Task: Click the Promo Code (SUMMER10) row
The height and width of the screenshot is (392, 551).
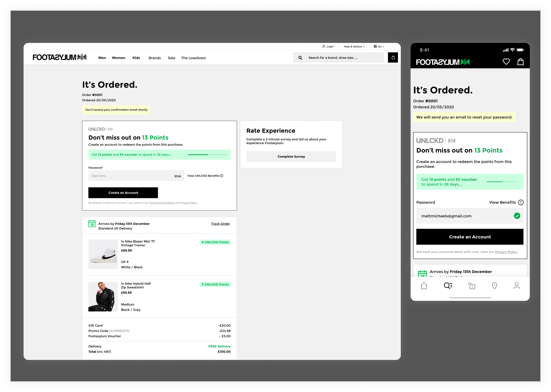Action: [x=159, y=331]
